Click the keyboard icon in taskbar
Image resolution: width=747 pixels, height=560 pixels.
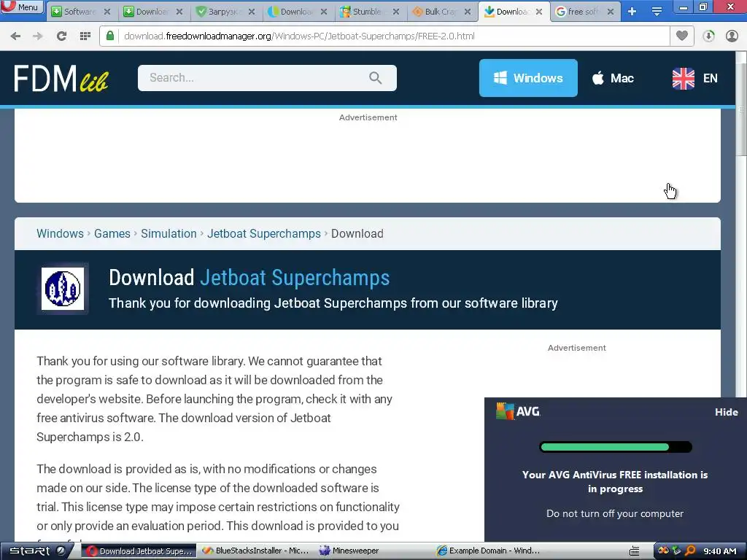coord(635,551)
